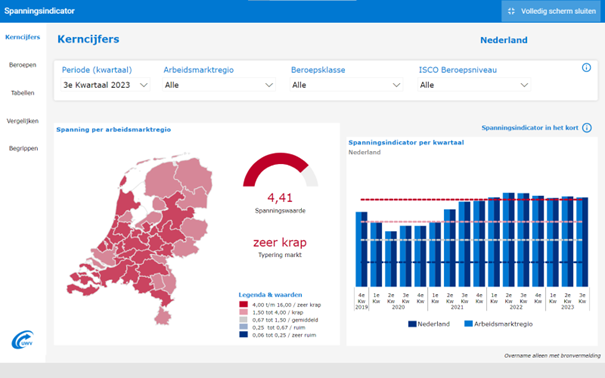Click the 4e Kw 2019 bar
Viewport: 605px width, 378px height.
coord(362,249)
